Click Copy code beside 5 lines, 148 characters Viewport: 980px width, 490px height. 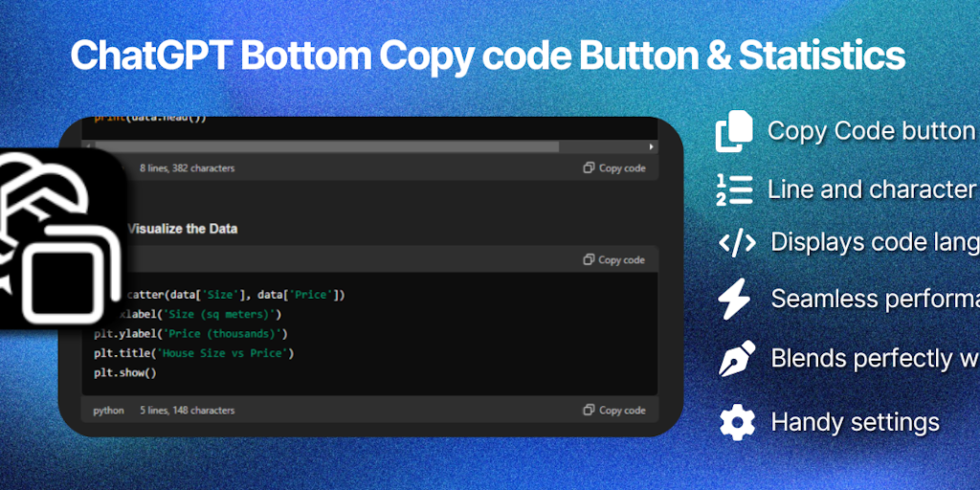(614, 411)
